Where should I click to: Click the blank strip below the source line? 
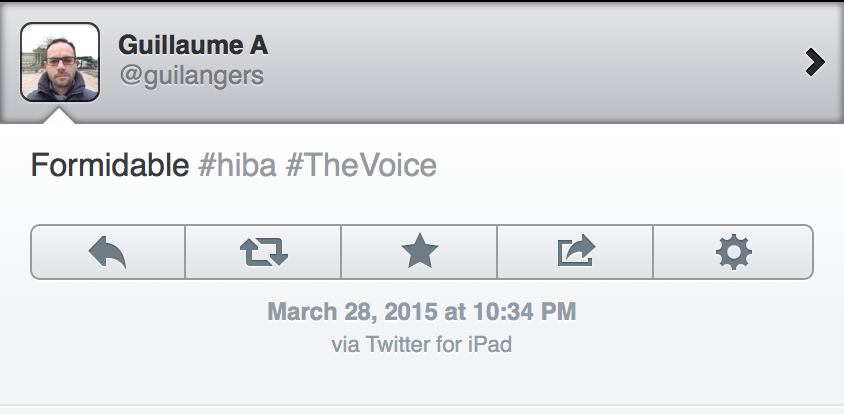pyautogui.click(x=422, y=385)
